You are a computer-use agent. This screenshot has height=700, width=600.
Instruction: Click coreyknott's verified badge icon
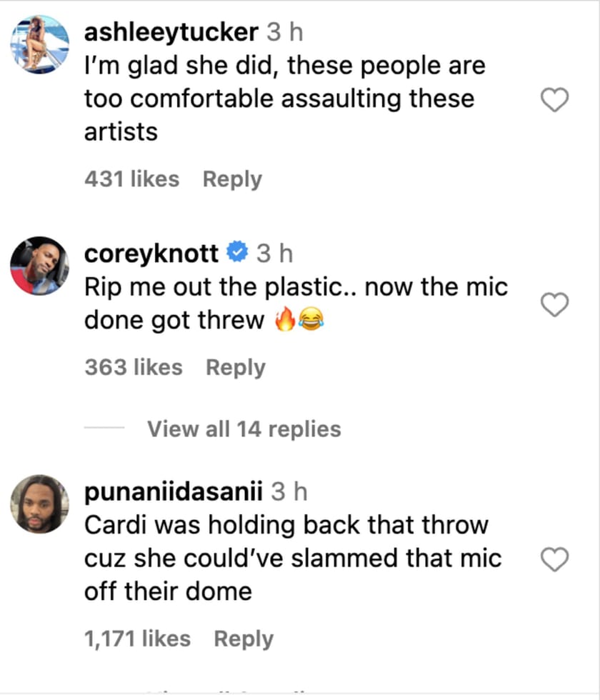(x=238, y=252)
